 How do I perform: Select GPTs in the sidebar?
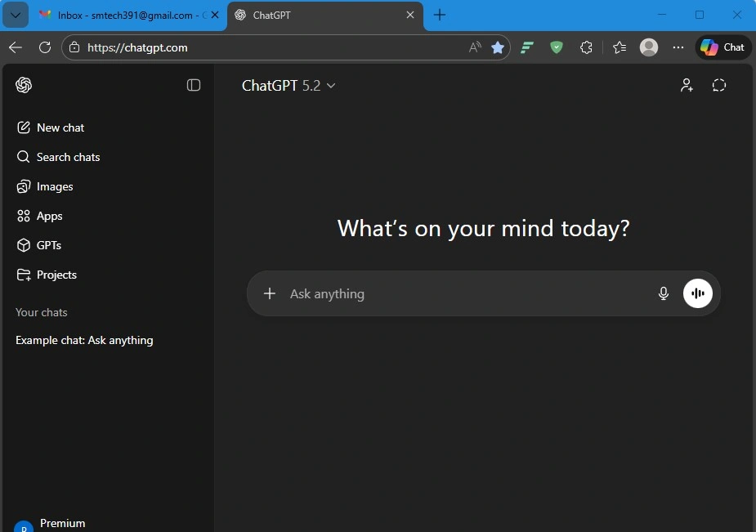point(49,245)
